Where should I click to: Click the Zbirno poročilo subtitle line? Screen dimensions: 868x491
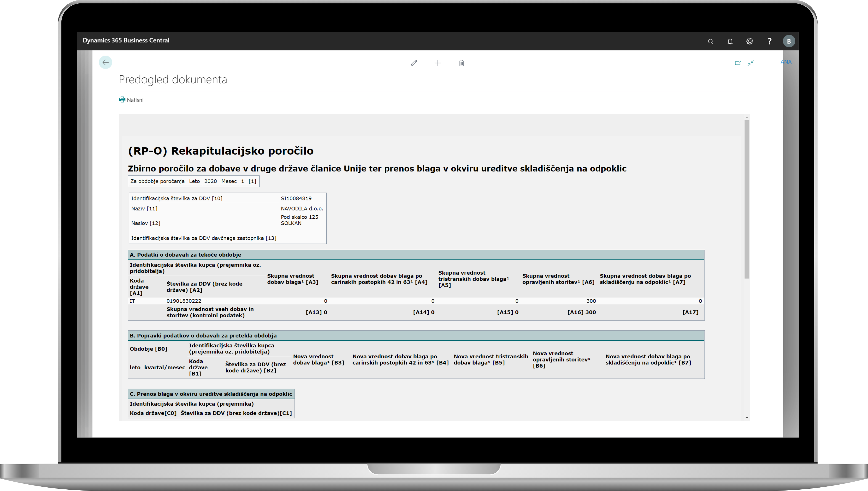coord(377,169)
